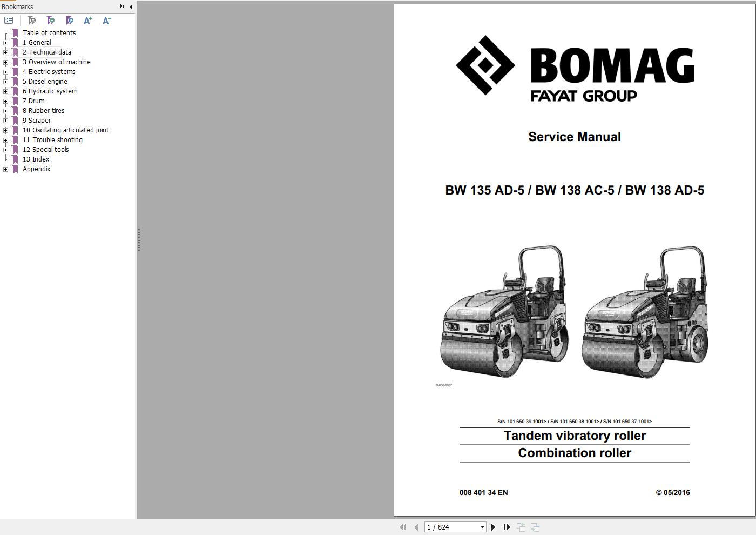Increase bookmark font size with A+
Image resolution: width=756 pixels, height=535 pixels.
point(88,21)
